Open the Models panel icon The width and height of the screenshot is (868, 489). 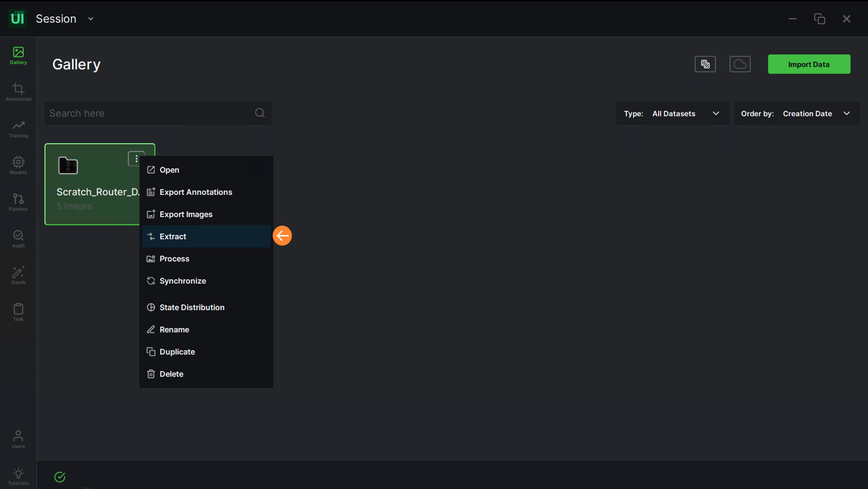pos(18,165)
